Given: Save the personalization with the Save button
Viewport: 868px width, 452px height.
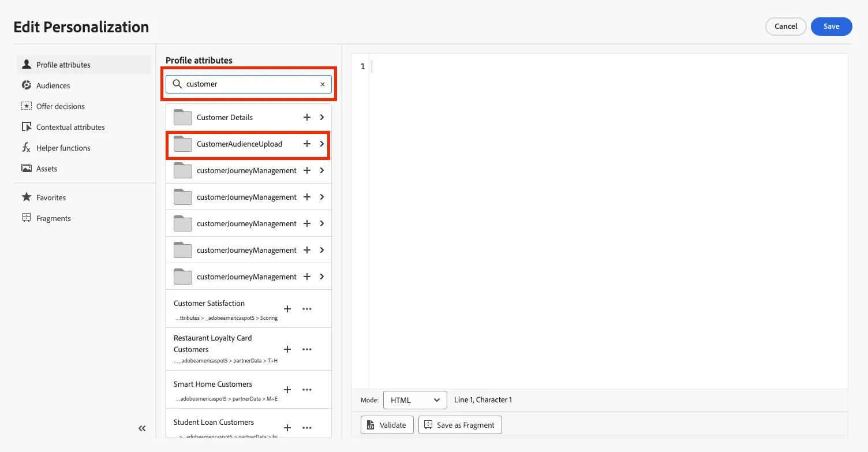Looking at the screenshot, I should (831, 26).
